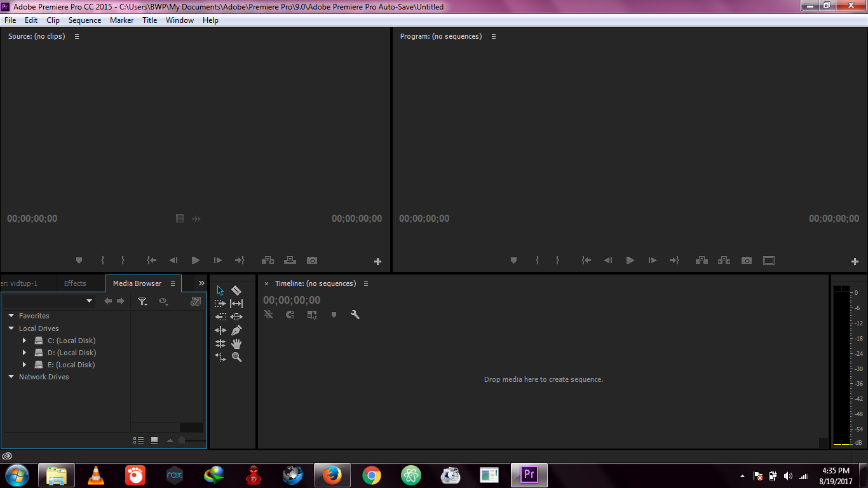868x488 pixels.
Task: Expand the D: (Local Disk) drive
Action: coord(25,353)
